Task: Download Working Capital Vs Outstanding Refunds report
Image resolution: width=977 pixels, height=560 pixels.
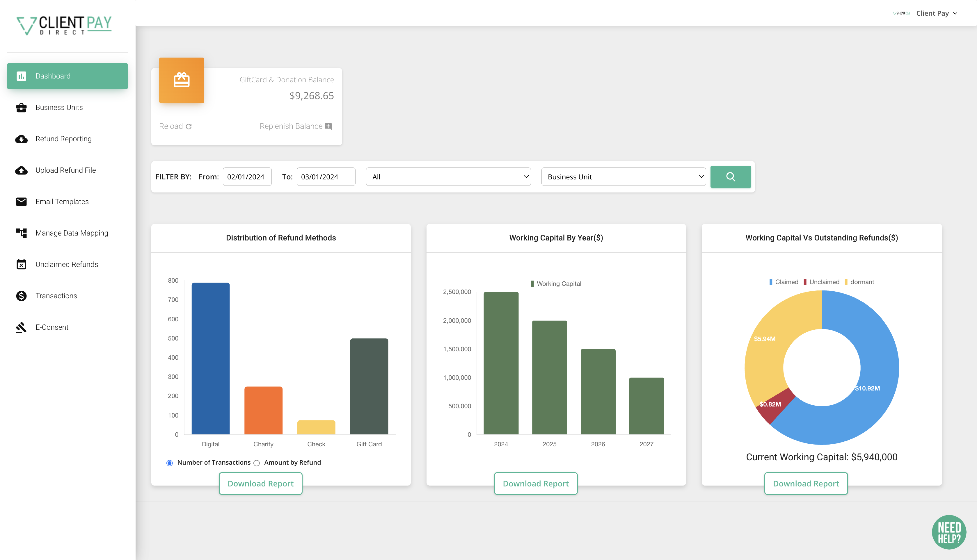Action: click(x=806, y=484)
